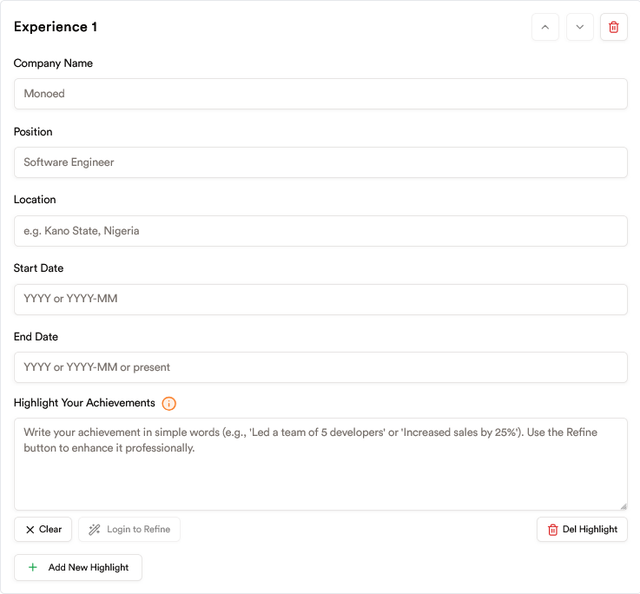
Task: Click the text area resize handle corner
Action: (623, 507)
